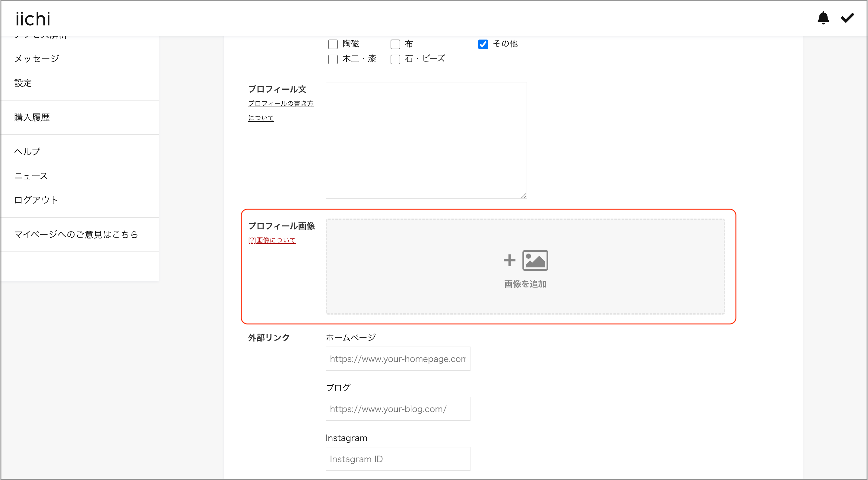Viewport: 868px width, 480px height.
Task: Open ニュース in the sidebar
Action: pos(31,176)
